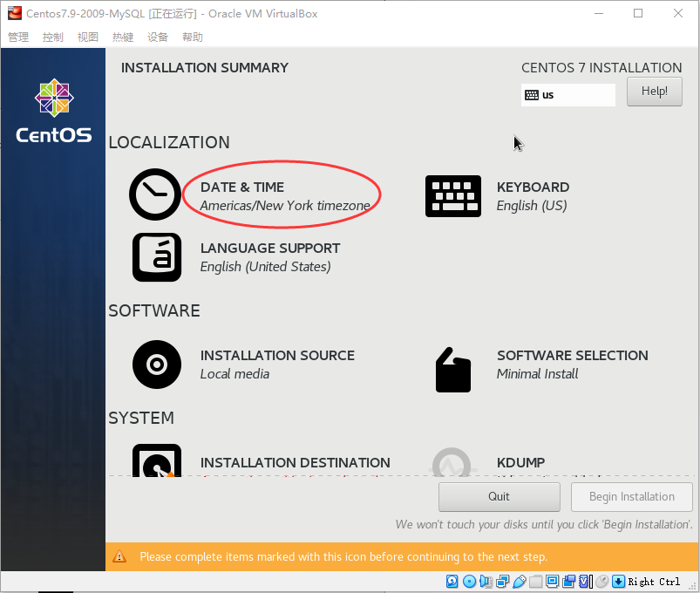This screenshot has height=593, width=700.
Task: Click the CPU virtualization V icon
Action: coord(585,581)
